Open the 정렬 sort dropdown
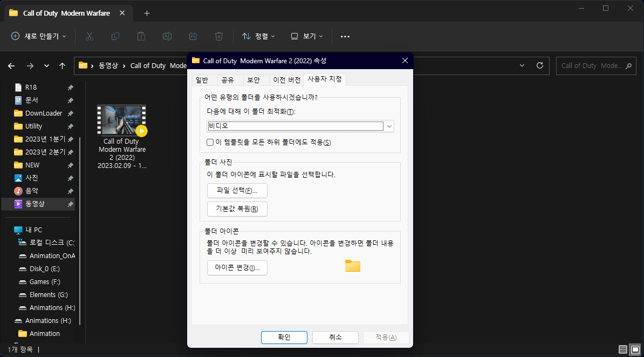644x357 pixels. click(x=258, y=36)
